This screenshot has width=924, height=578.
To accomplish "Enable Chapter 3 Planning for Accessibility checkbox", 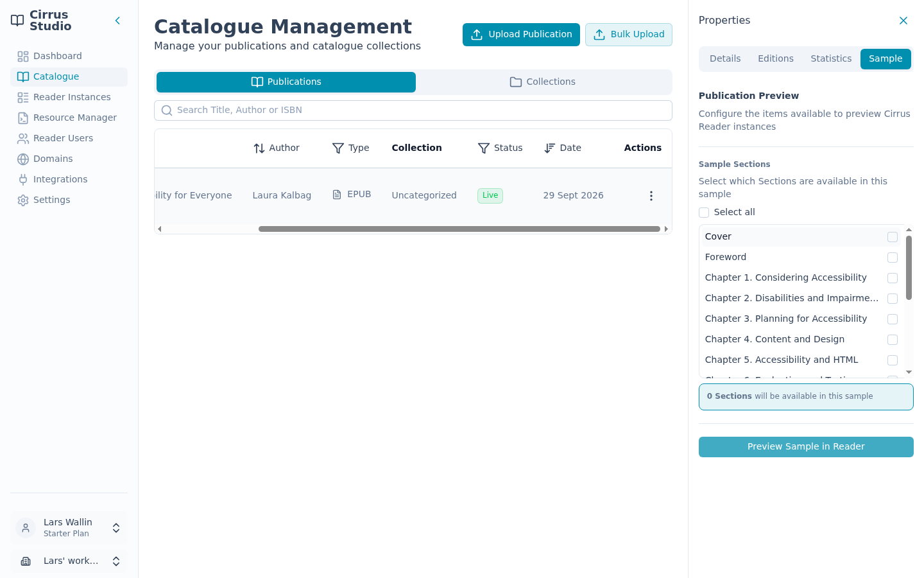I will 893,319.
